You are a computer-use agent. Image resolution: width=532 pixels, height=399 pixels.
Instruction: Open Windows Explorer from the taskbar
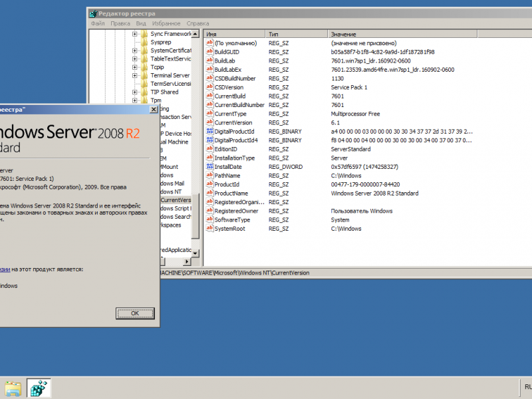(x=13, y=388)
